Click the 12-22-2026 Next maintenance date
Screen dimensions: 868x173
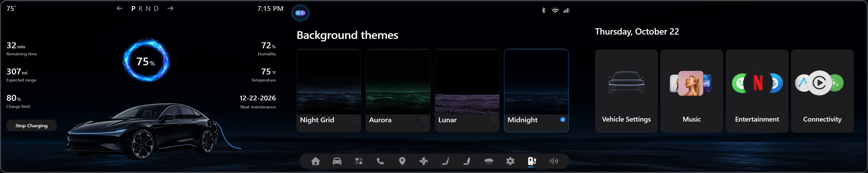tap(257, 98)
